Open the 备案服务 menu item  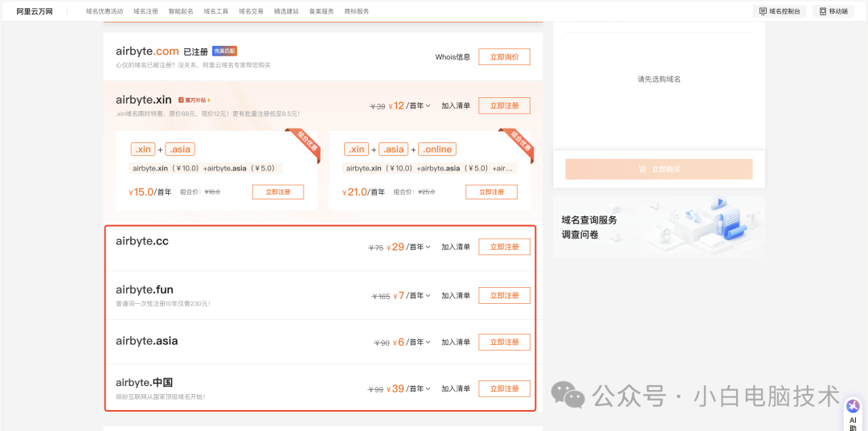click(x=321, y=11)
